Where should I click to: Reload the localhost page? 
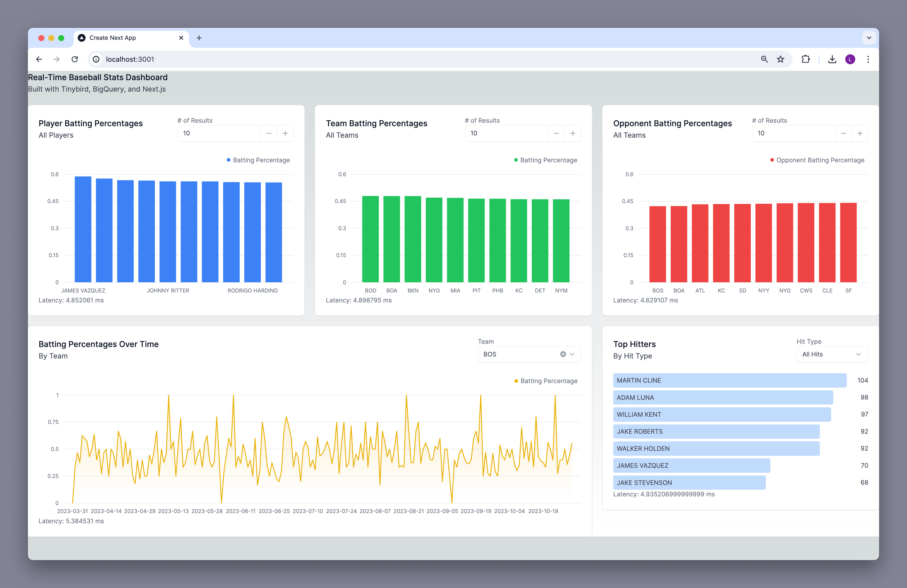coord(75,59)
